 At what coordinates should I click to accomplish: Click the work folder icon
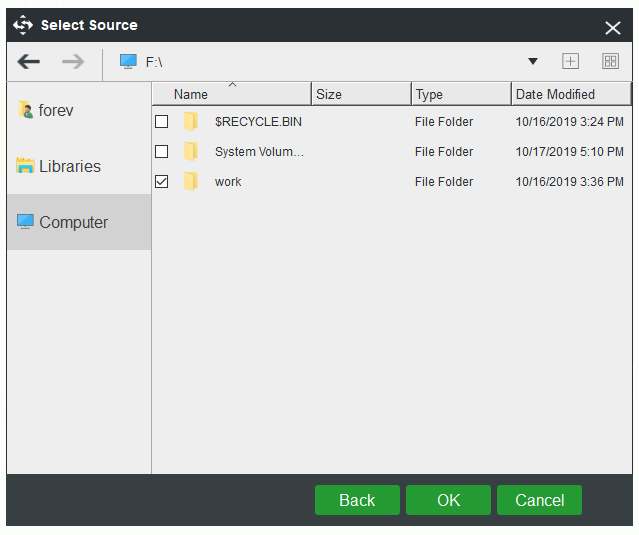coord(190,182)
